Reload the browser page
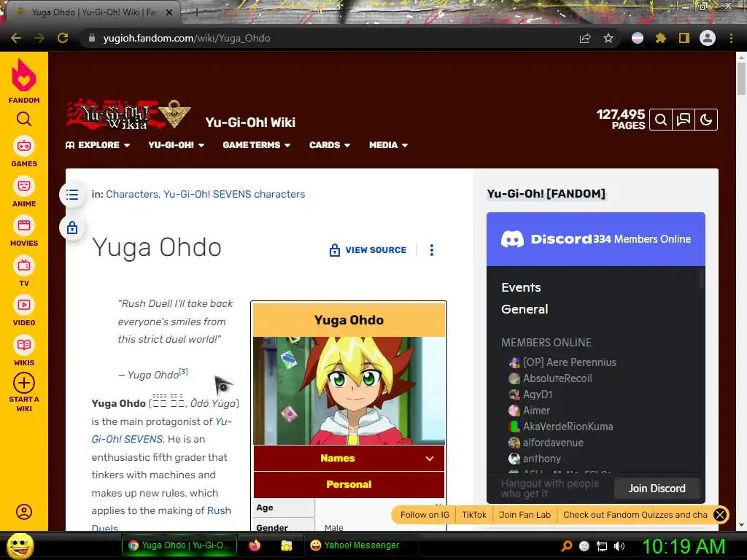Screen dimensions: 747x560 coord(63,38)
